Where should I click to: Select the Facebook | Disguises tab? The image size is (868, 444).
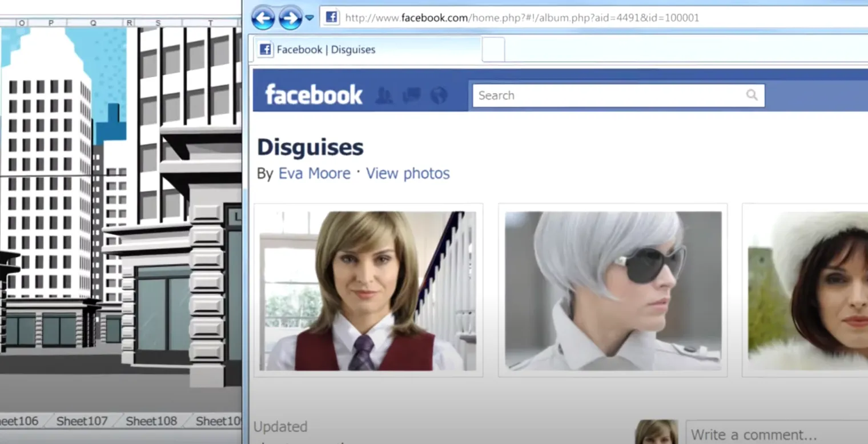click(x=367, y=50)
